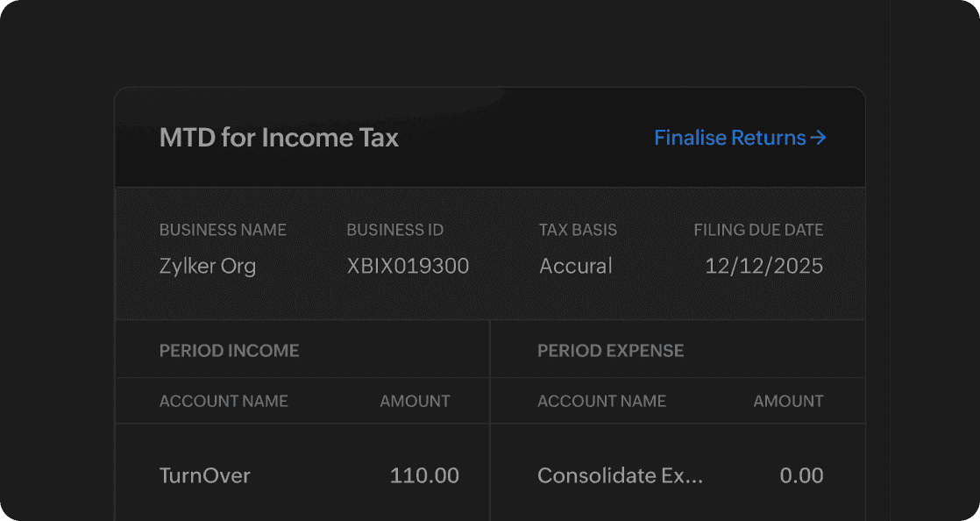Select business name value Zylker Org
Screen dimensions: 980x521
pyautogui.click(x=208, y=267)
